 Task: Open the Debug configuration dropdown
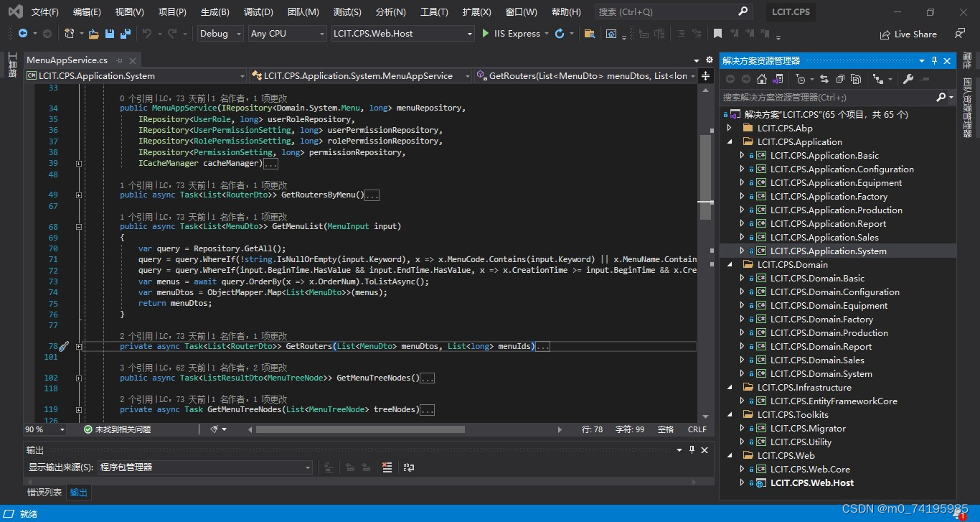[x=220, y=34]
